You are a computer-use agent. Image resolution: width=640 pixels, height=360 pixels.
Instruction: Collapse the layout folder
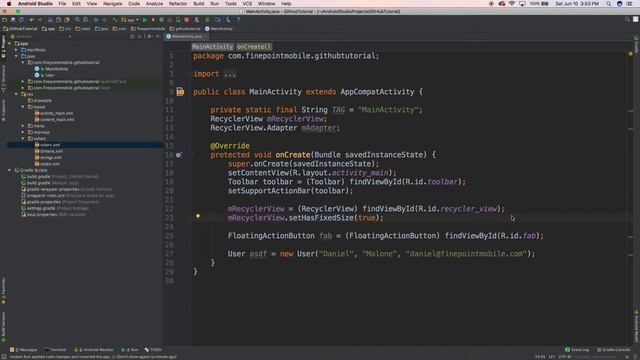[23, 107]
